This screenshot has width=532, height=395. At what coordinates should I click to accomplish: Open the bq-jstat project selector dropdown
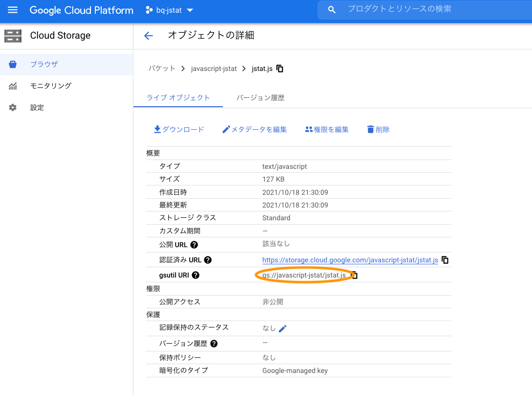(169, 10)
